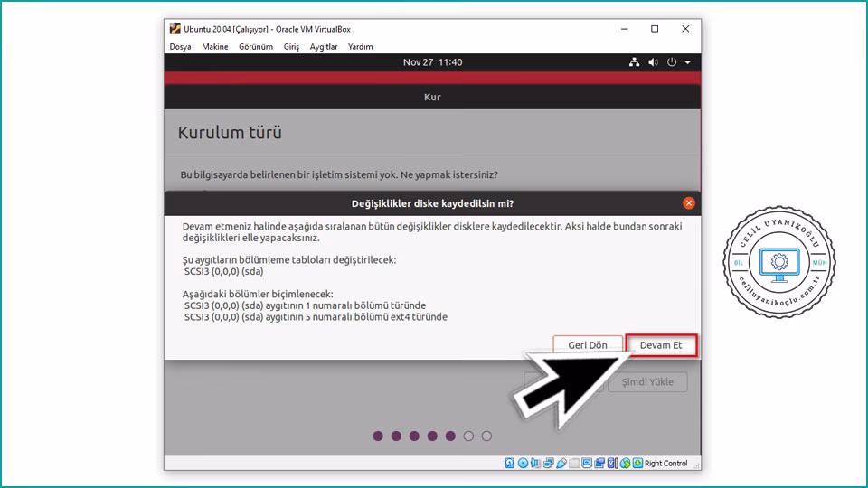
Task: Click the Ubuntu volume speaker icon
Action: (x=653, y=62)
